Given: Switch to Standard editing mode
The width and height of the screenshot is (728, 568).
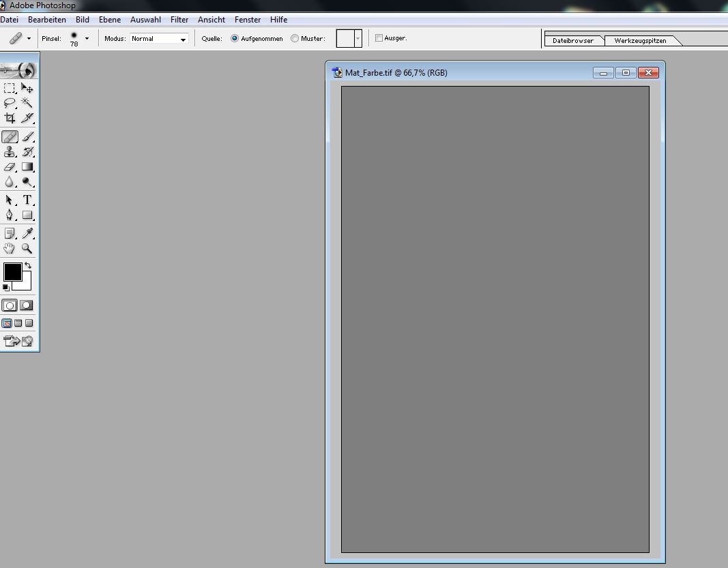Looking at the screenshot, I should click(x=10, y=305).
